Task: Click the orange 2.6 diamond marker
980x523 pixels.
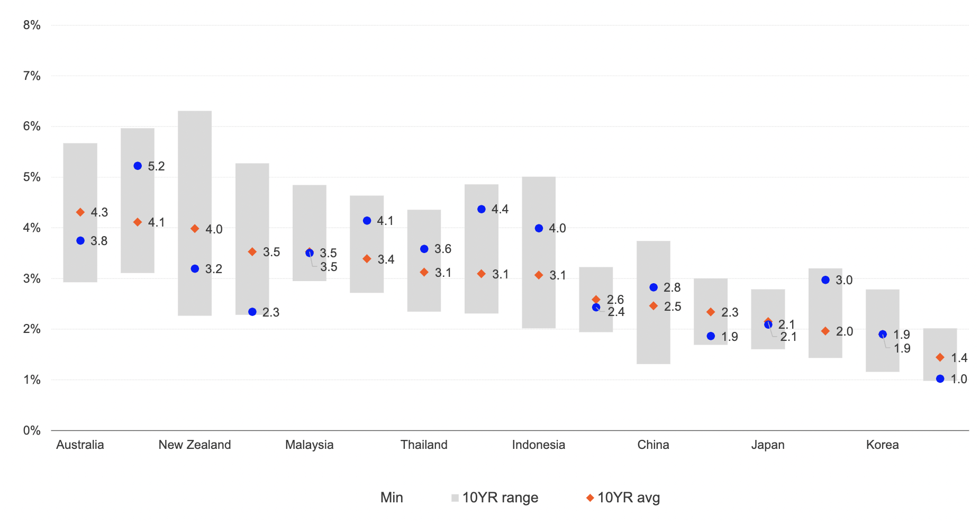Action: click(x=596, y=300)
